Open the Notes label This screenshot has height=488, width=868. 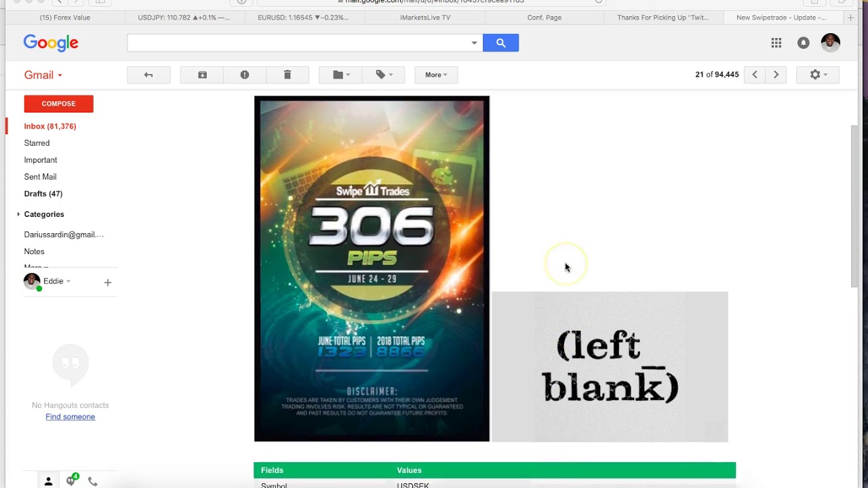point(34,251)
